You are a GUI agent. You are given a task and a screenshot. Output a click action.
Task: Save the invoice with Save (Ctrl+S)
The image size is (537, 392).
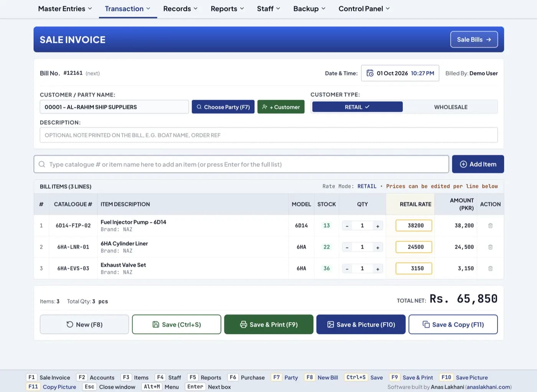pyautogui.click(x=176, y=324)
